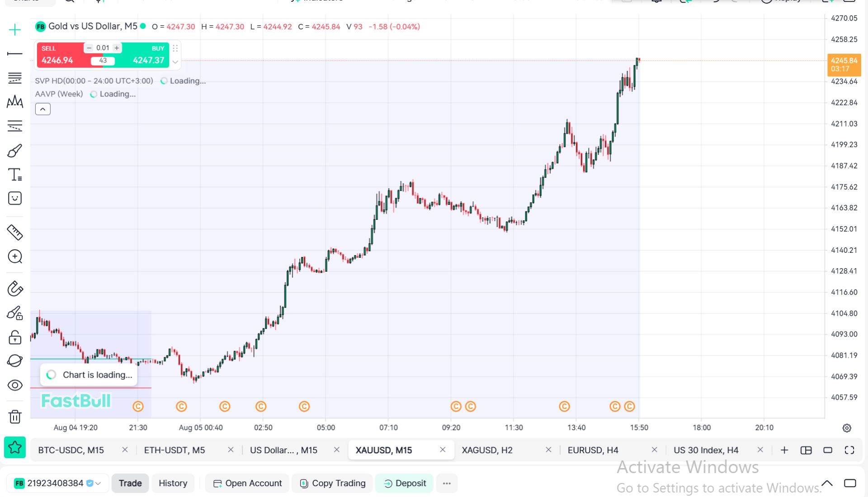This screenshot has height=497, width=868.
Task: Open the ruler measure tool
Action: 15,232
